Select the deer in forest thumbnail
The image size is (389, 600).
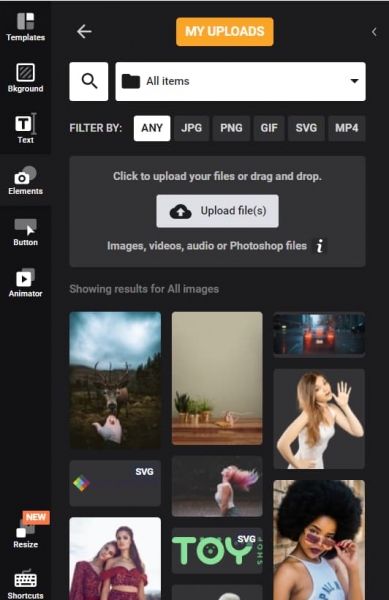[115, 380]
